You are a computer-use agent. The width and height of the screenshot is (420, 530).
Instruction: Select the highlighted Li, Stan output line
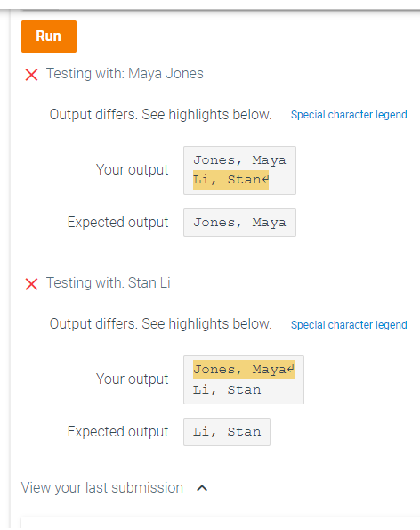click(x=230, y=180)
